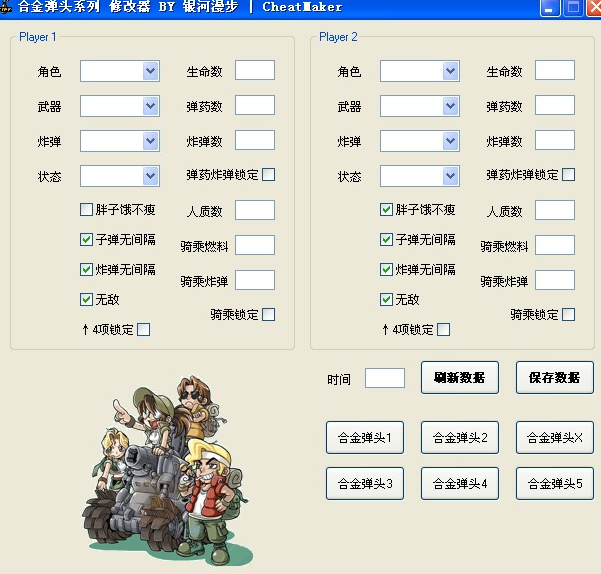
Task: Click Player 2 人质数 input field
Action: (554, 210)
